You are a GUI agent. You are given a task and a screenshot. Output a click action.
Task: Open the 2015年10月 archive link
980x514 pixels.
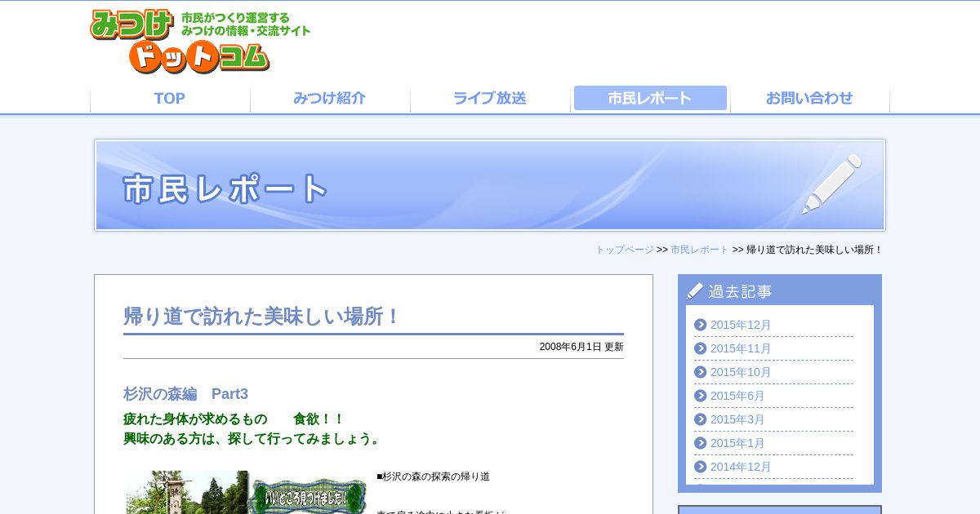coord(741,372)
